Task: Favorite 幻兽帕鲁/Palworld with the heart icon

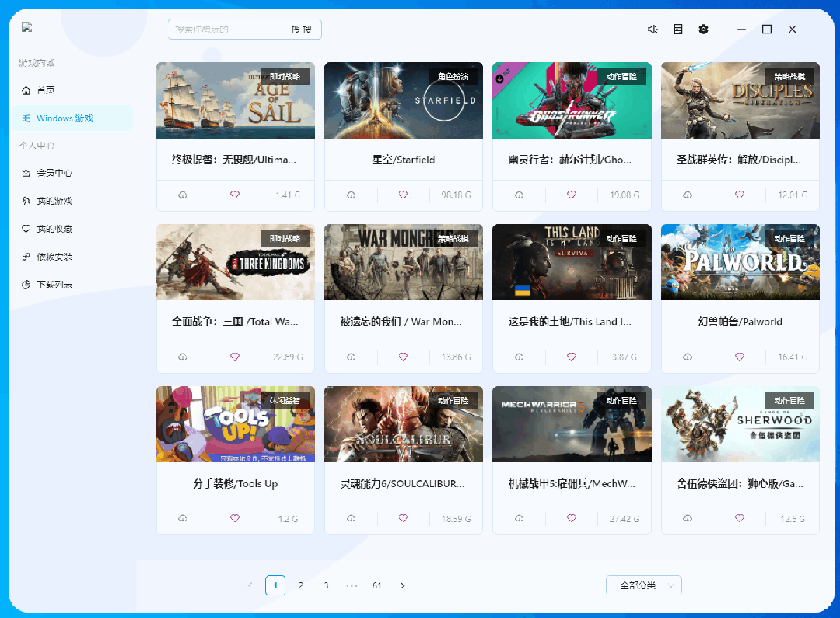Action: (x=740, y=356)
